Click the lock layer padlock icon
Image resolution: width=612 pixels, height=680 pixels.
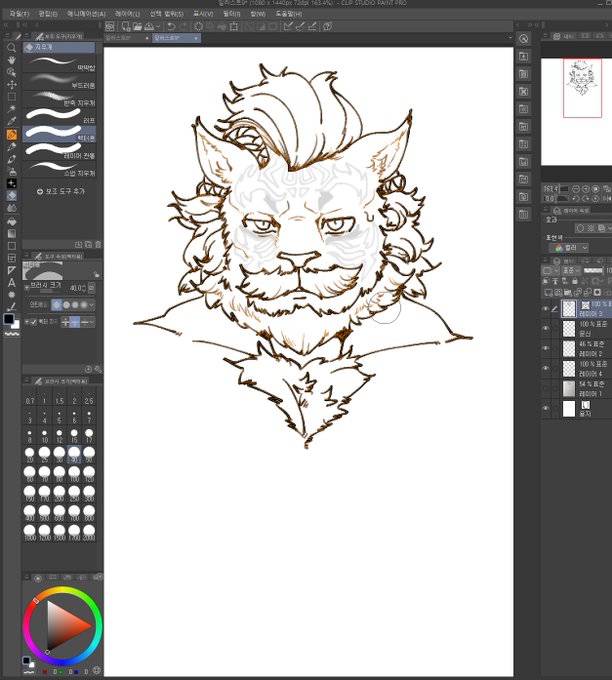tap(575, 281)
